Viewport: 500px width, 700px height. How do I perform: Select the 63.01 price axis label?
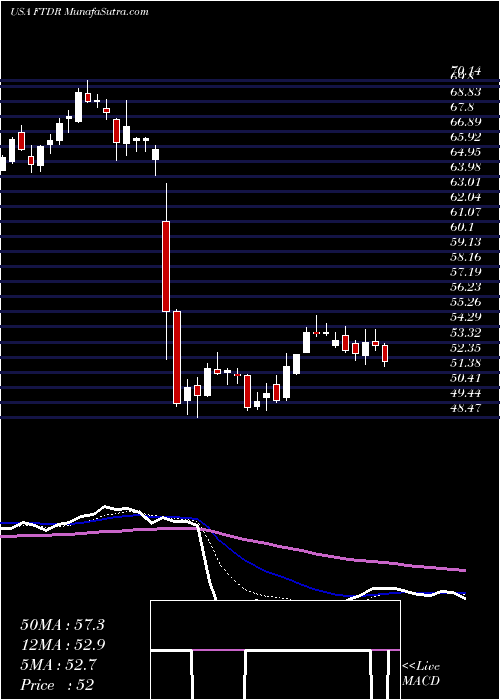coord(466,182)
